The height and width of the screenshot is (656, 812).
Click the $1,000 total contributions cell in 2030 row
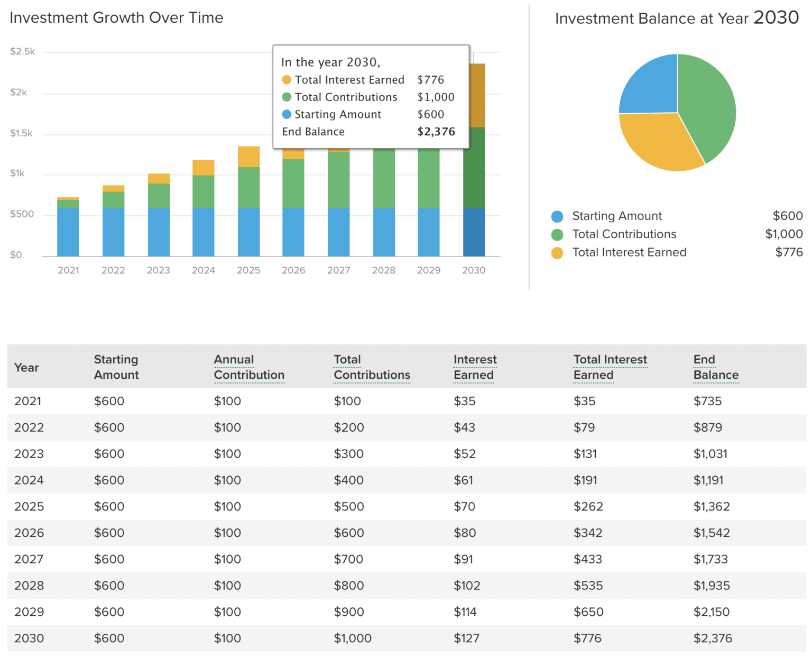(353, 639)
